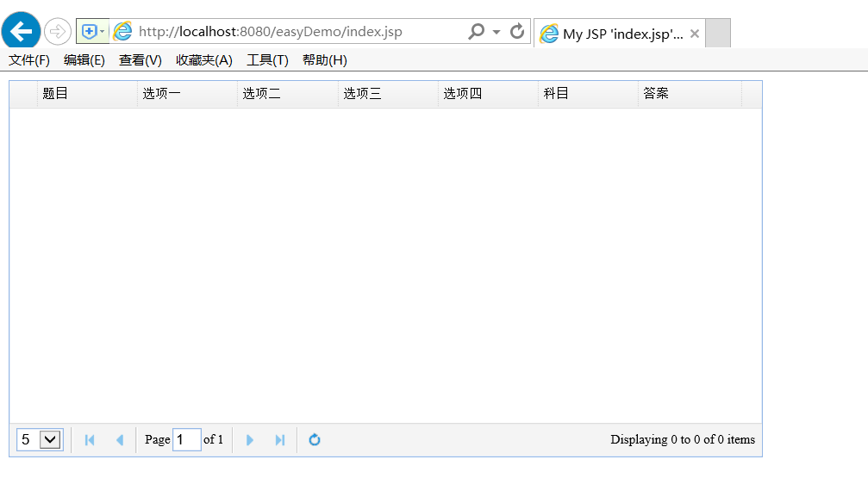
Task: Click the 选项三 column header
Action: point(388,94)
